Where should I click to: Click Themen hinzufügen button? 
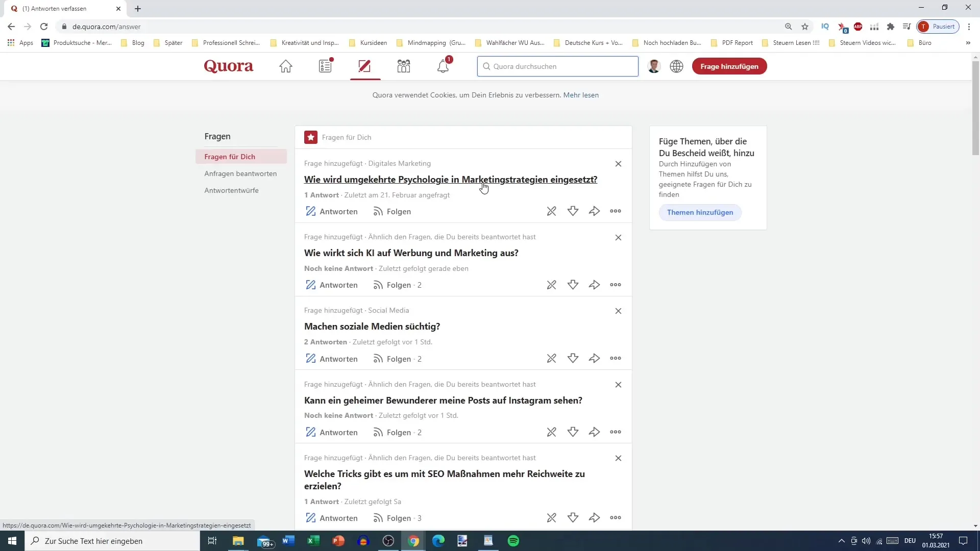point(700,212)
